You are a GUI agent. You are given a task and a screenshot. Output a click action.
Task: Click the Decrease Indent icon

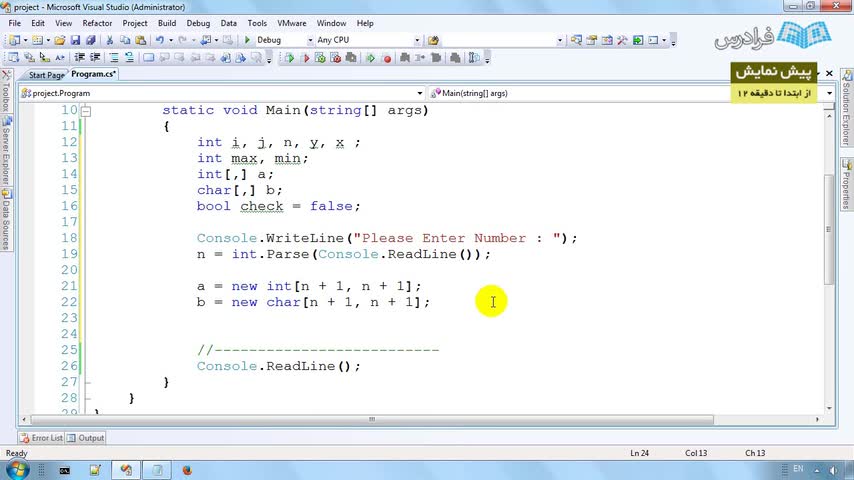tap(80, 58)
